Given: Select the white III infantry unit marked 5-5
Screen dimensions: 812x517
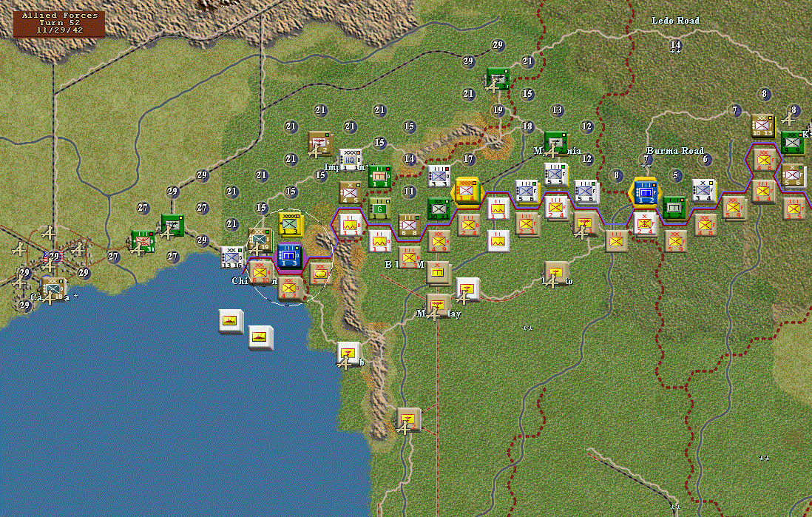Looking at the screenshot, I should pos(555,175).
